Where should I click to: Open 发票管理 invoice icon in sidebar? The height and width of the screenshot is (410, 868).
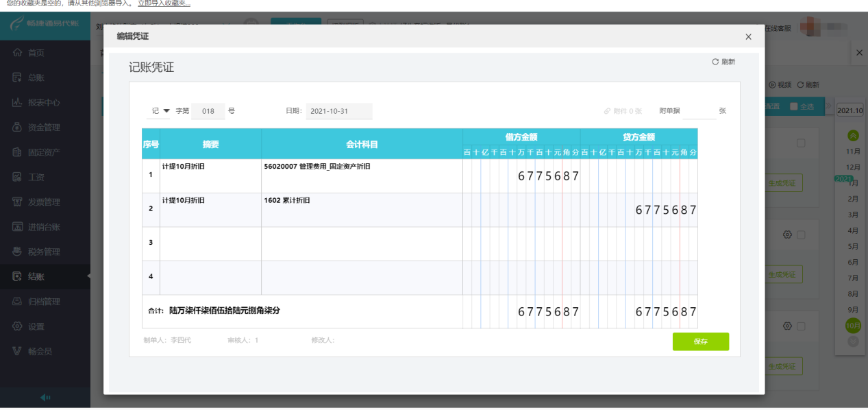tap(18, 202)
